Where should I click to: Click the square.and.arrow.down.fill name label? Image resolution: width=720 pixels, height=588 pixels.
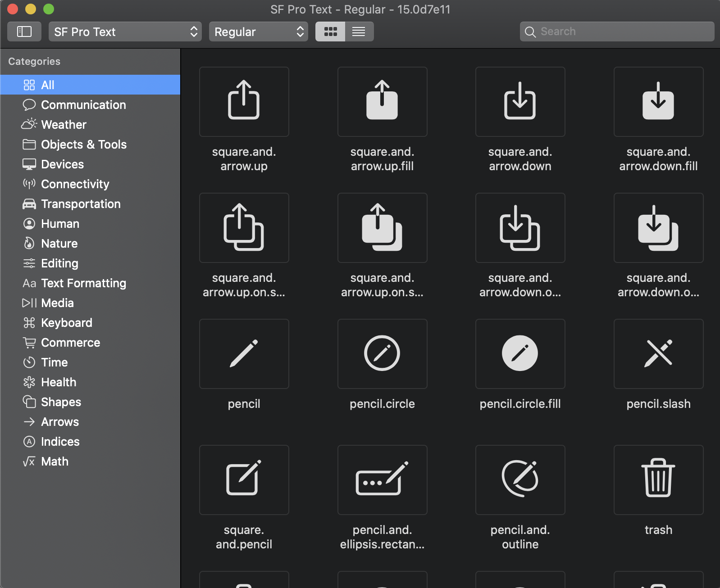click(x=658, y=159)
